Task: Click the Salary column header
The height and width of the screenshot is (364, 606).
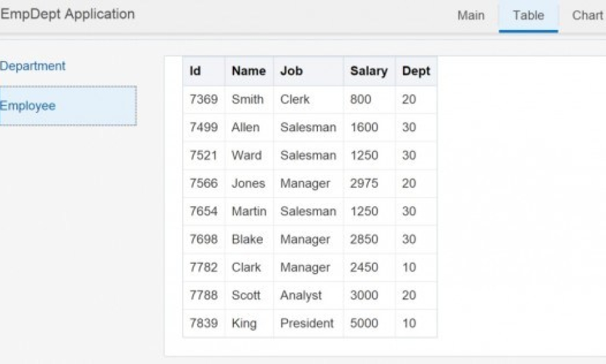Action: tap(369, 71)
